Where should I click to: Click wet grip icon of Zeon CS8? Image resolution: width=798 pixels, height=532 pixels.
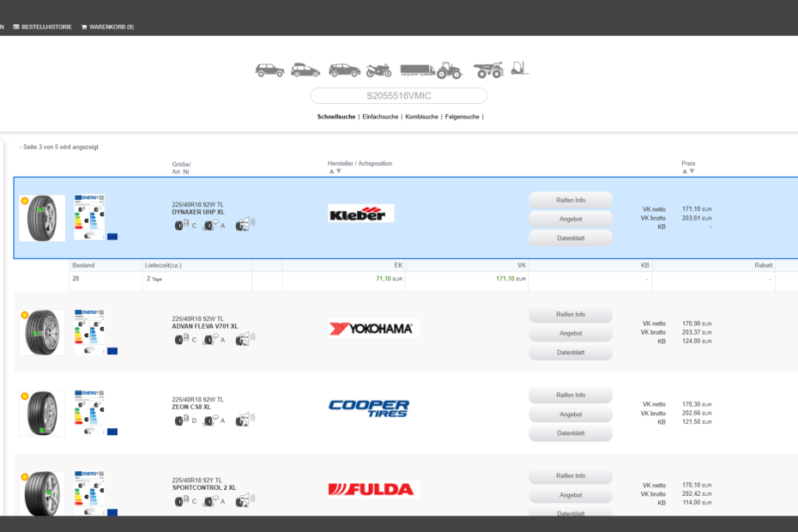pos(211,420)
